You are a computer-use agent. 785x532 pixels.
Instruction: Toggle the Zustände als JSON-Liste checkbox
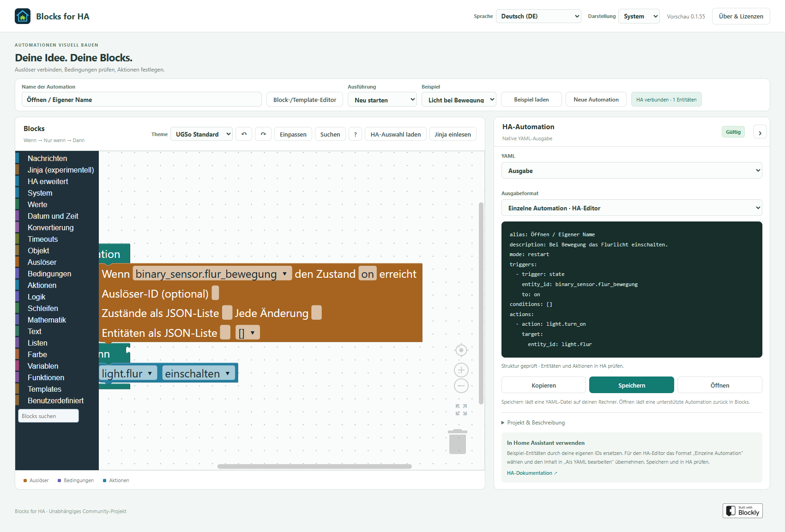pos(227,313)
